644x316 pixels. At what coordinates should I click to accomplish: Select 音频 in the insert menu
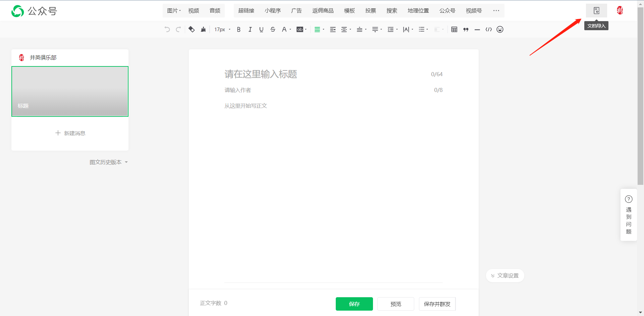pyautogui.click(x=215, y=11)
